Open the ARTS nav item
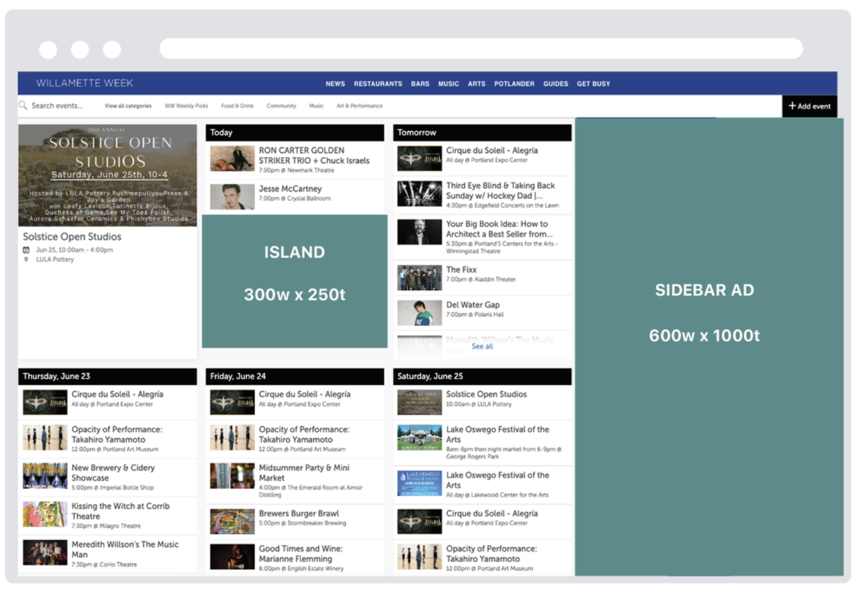The image size is (868, 596). (477, 84)
